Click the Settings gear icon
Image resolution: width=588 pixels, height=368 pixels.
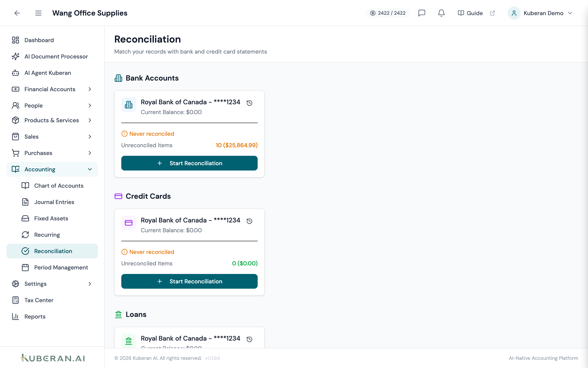tap(16, 284)
